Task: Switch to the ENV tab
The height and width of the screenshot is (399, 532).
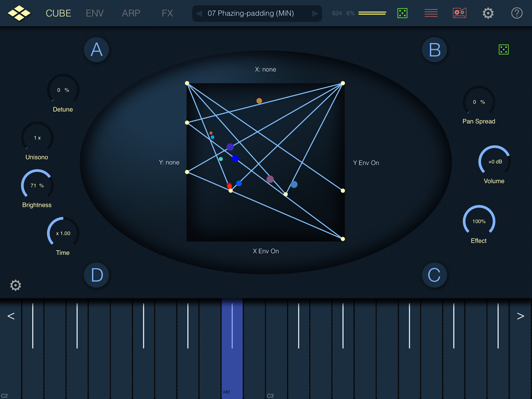Action: [x=94, y=13]
